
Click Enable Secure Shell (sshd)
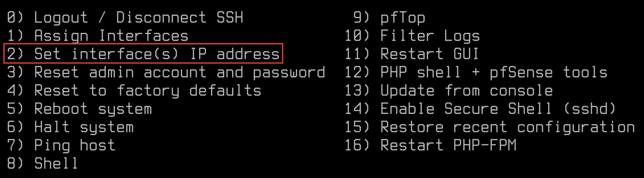tap(498, 109)
